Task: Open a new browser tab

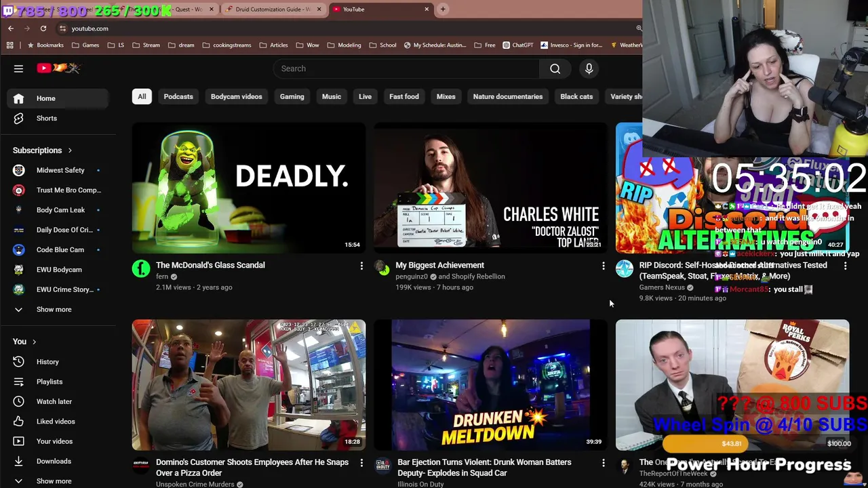Action: [x=443, y=9]
